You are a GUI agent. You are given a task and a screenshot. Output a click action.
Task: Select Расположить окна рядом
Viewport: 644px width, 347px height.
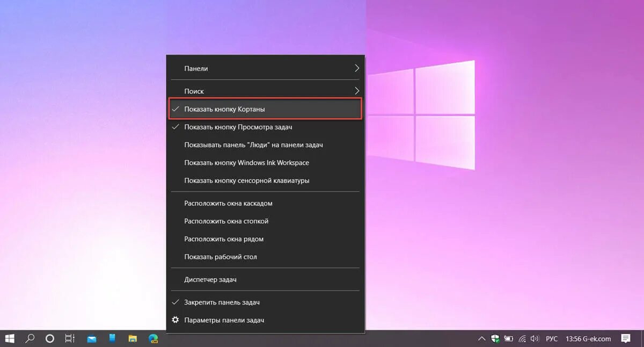pyautogui.click(x=265, y=239)
